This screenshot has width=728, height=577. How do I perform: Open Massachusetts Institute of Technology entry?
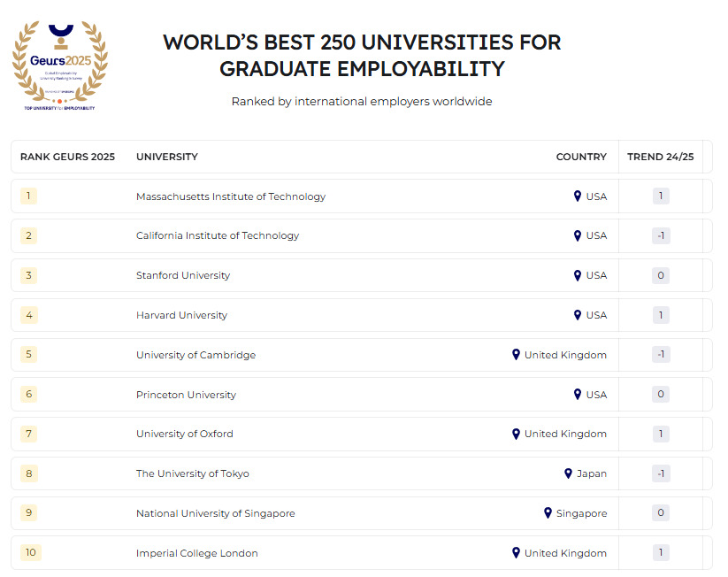coord(231,196)
